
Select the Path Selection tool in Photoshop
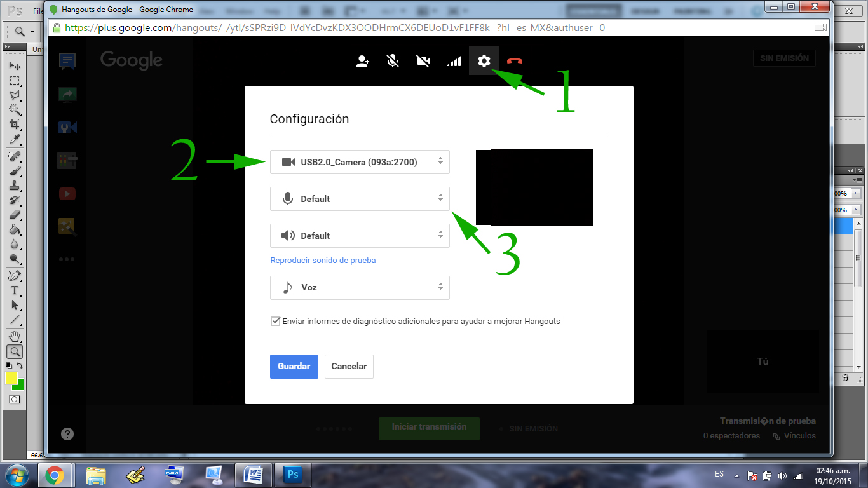15,306
